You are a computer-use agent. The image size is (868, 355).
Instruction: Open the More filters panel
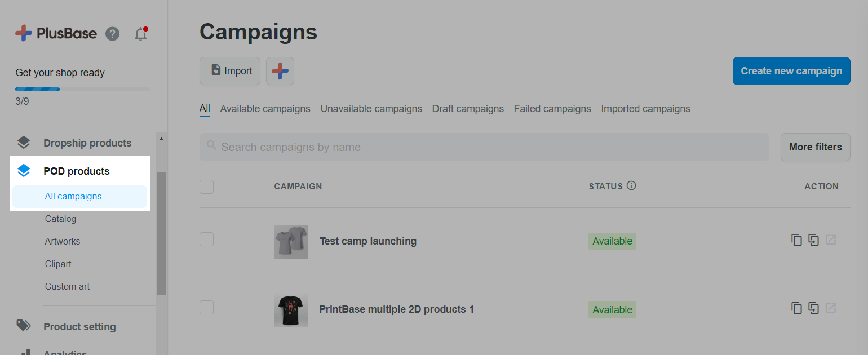click(x=815, y=147)
